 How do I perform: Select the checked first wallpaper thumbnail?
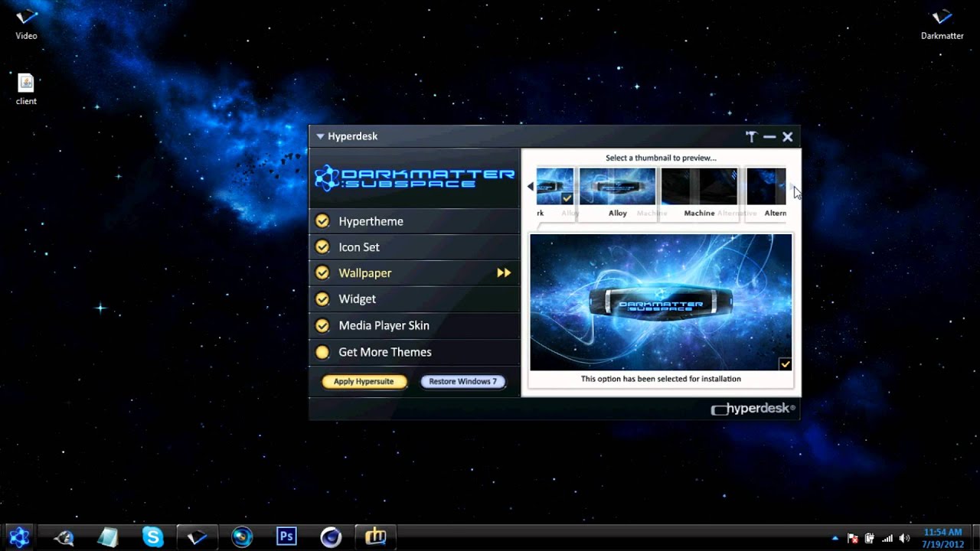pyautogui.click(x=554, y=187)
